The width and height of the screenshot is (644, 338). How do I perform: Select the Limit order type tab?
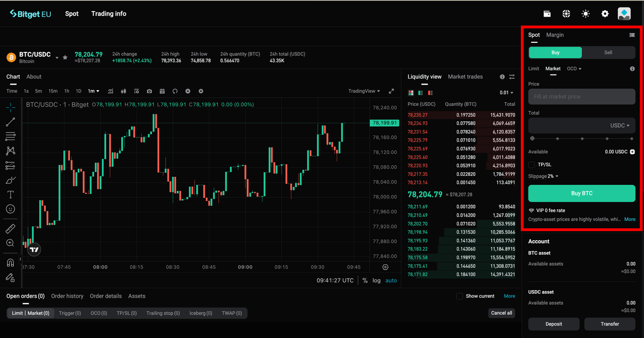(533, 69)
